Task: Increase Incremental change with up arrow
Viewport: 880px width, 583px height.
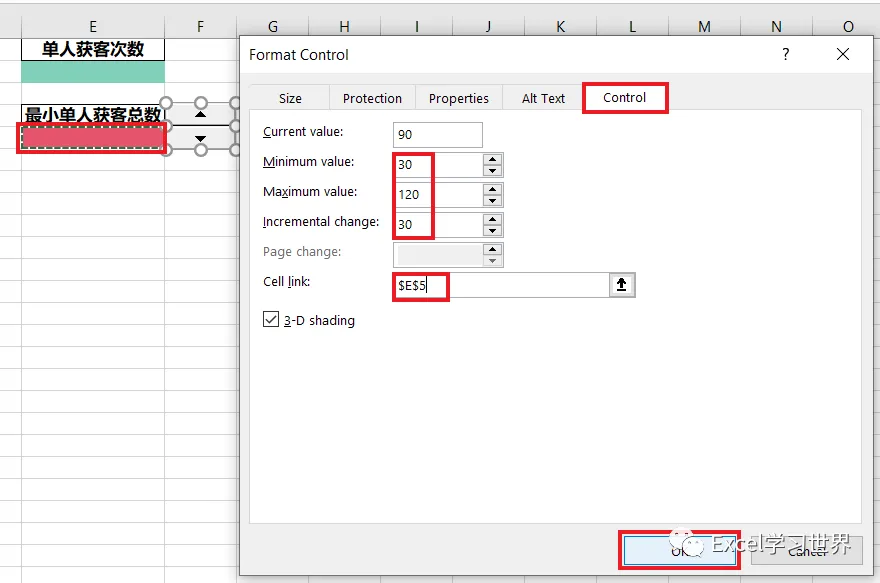Action: point(492,219)
